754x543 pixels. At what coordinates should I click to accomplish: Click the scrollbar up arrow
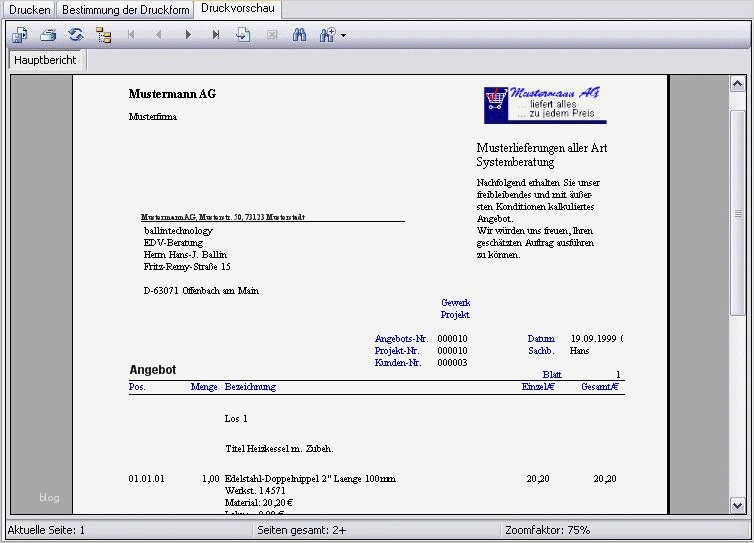738,84
